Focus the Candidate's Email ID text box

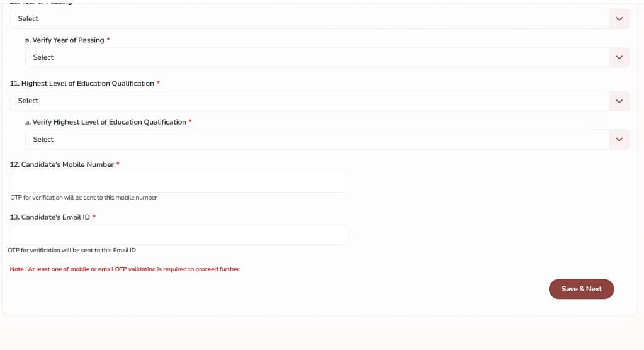[x=178, y=235]
